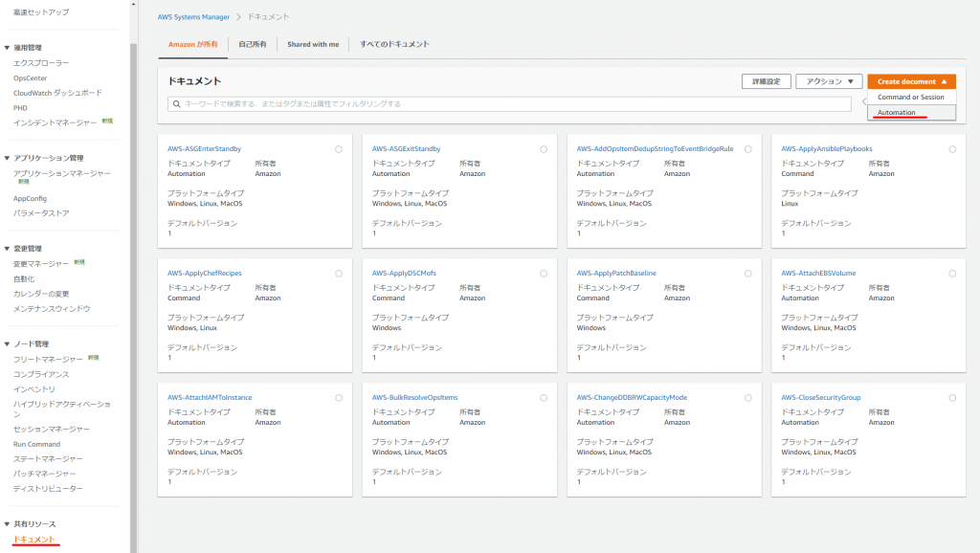Collapse the 変更管理 sidebar section
Image resolution: width=980 pixels, height=553 pixels.
pos(7,249)
